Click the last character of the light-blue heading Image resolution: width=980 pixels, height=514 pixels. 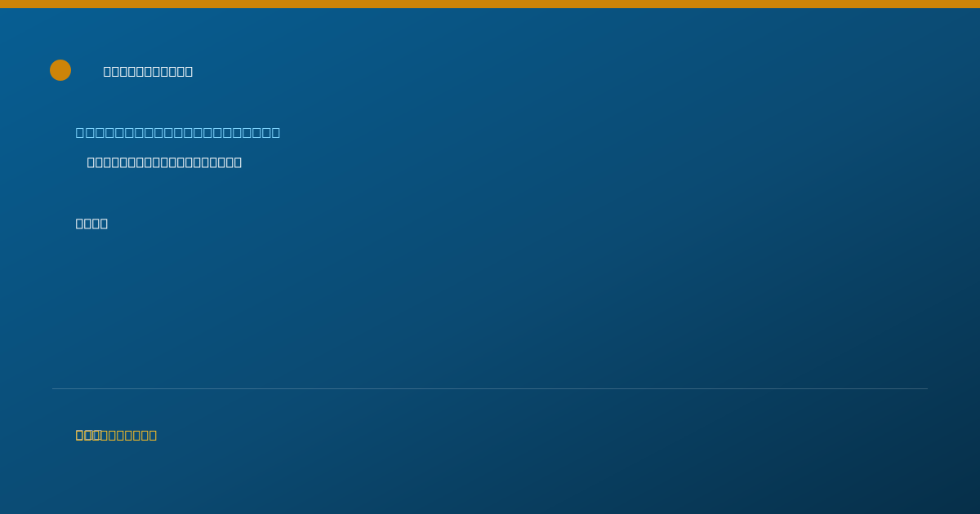point(275,132)
